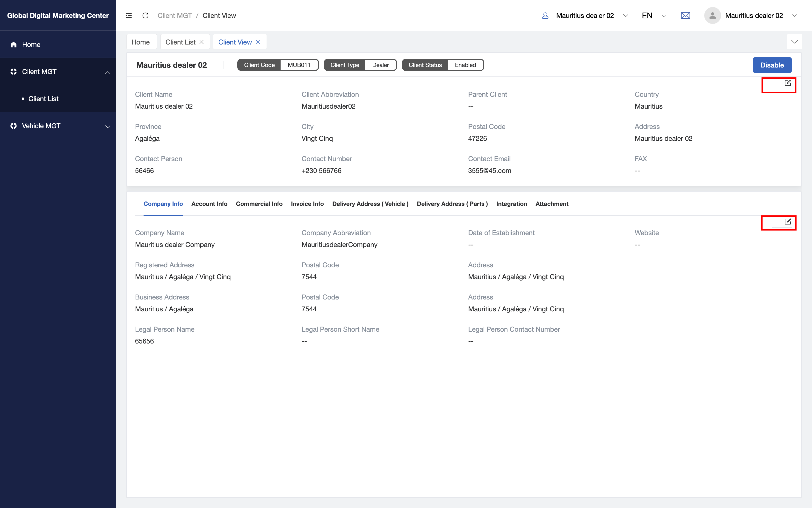Click the Mauritius dealer Company name value
Viewport: 812px width, 508px height.
point(175,245)
